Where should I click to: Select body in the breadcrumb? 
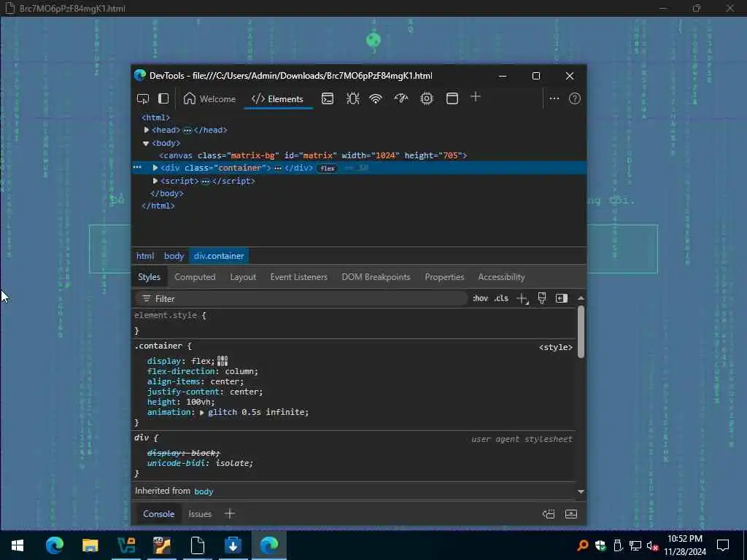[174, 256]
